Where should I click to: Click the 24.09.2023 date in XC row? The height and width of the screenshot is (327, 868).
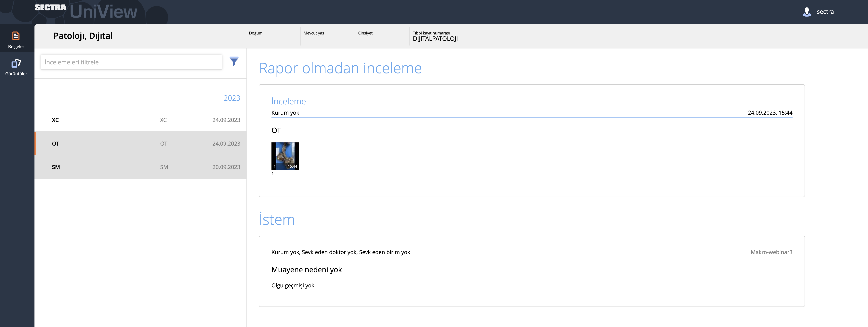226,120
